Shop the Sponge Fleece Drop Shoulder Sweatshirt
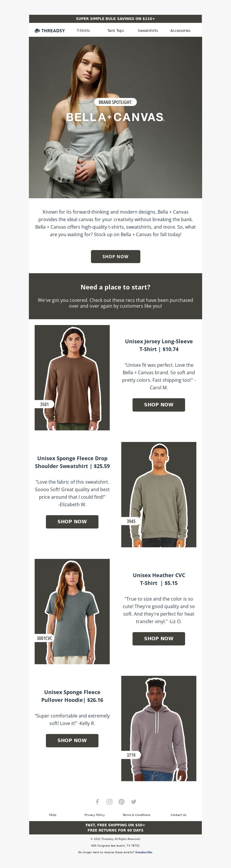231x868 pixels. click(72, 522)
